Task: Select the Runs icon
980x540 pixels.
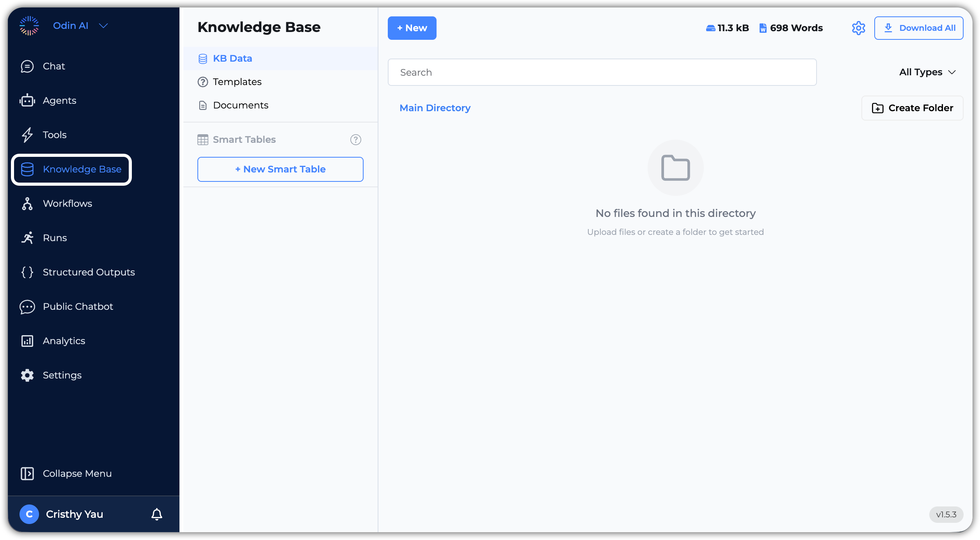Action: (27, 238)
